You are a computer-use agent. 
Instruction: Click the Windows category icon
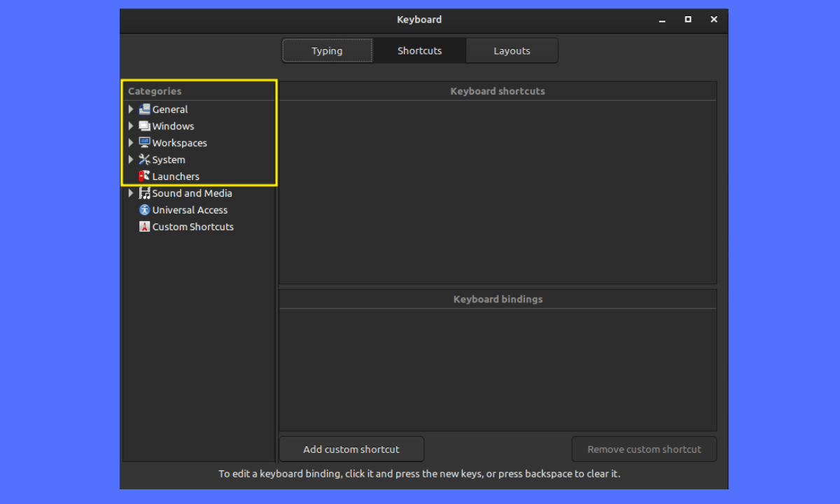144,126
